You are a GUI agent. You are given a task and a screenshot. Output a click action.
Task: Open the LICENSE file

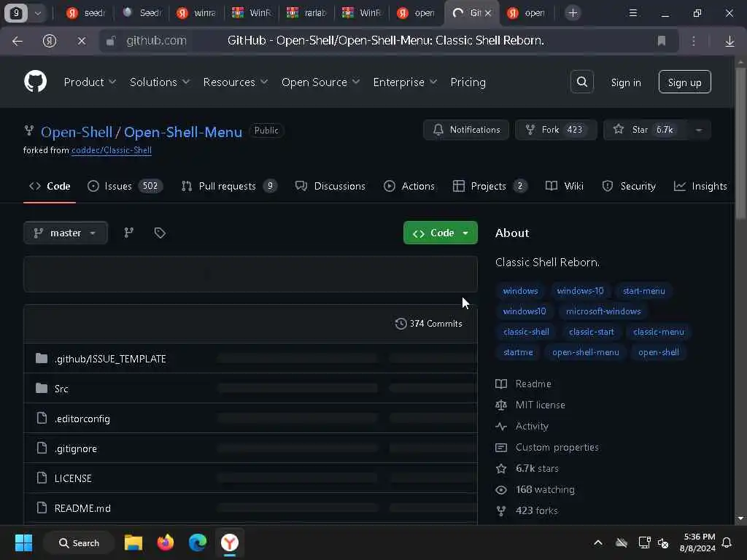(x=73, y=478)
